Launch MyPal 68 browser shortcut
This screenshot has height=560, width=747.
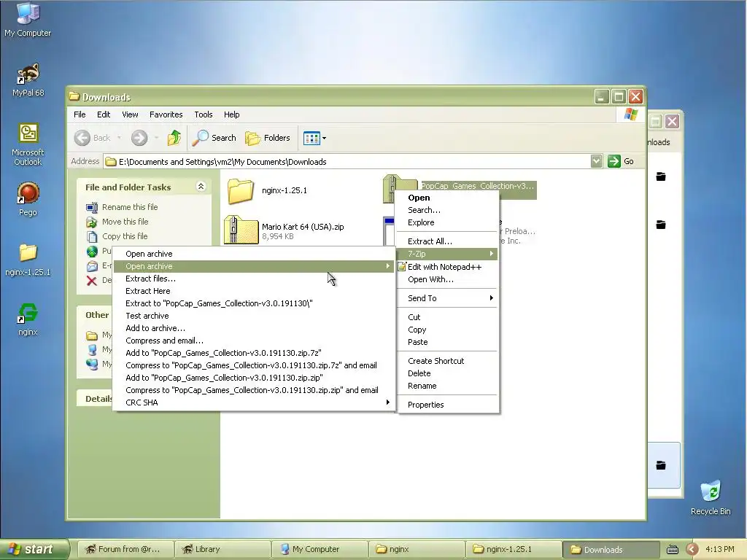pos(28,79)
